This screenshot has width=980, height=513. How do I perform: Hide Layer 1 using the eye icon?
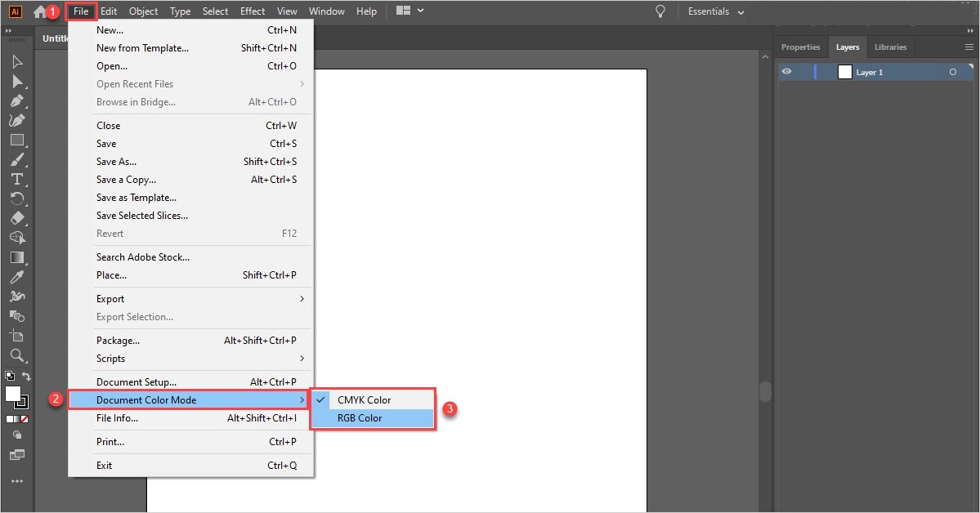tap(786, 72)
